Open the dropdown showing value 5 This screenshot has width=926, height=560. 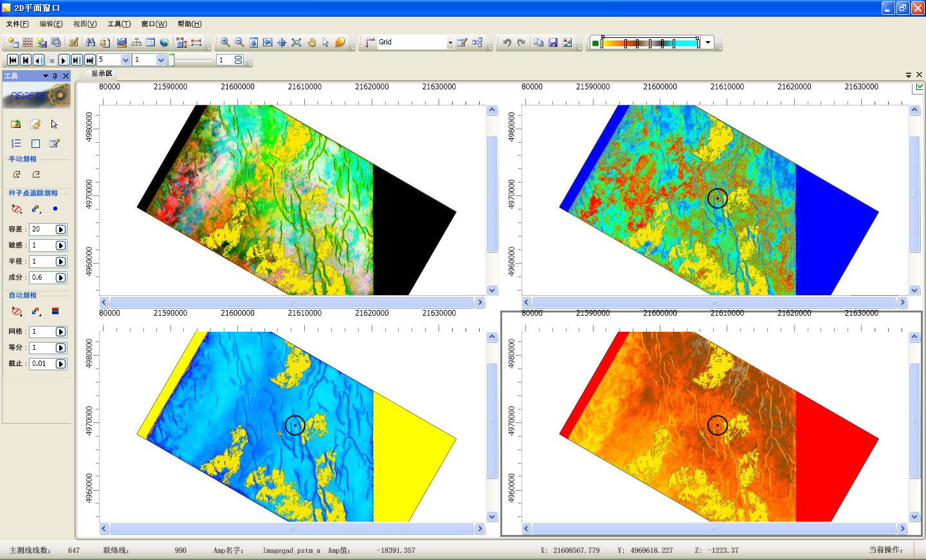click(x=125, y=60)
